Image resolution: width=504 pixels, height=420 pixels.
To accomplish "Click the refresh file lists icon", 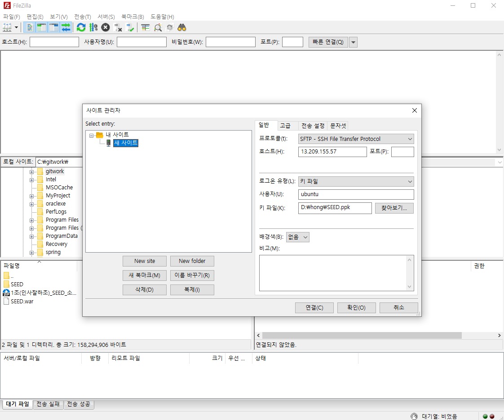I will tap(81, 28).
